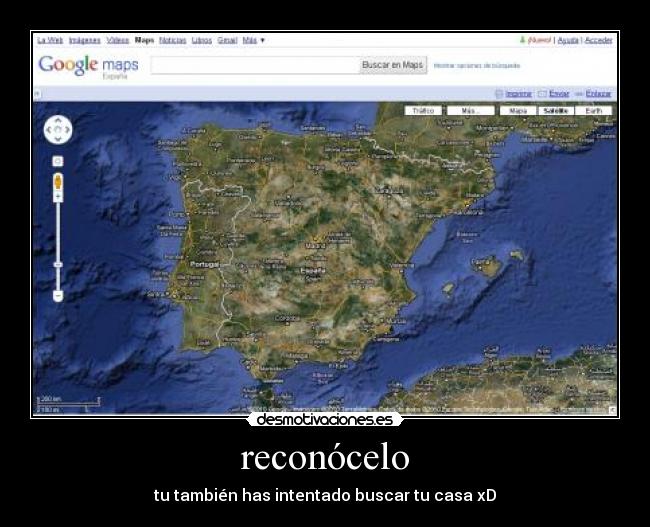Click the center of the pan control
The image size is (650, 527).
58,130
